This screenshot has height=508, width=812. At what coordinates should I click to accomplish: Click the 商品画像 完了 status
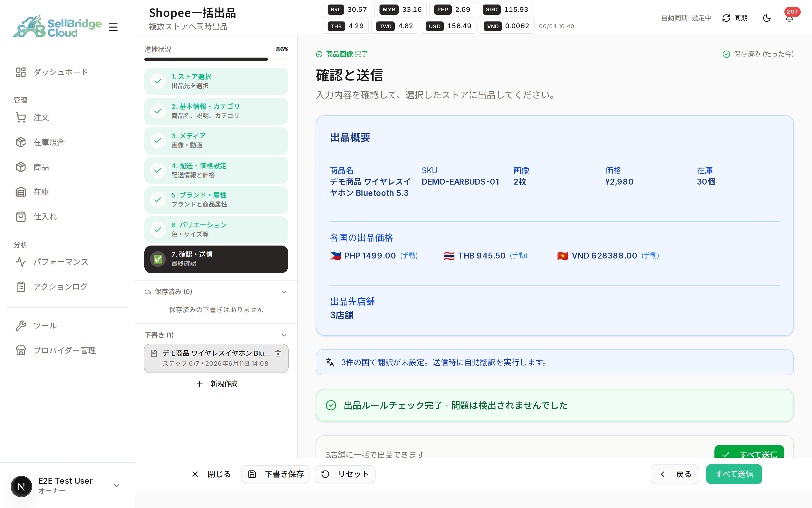(342, 54)
